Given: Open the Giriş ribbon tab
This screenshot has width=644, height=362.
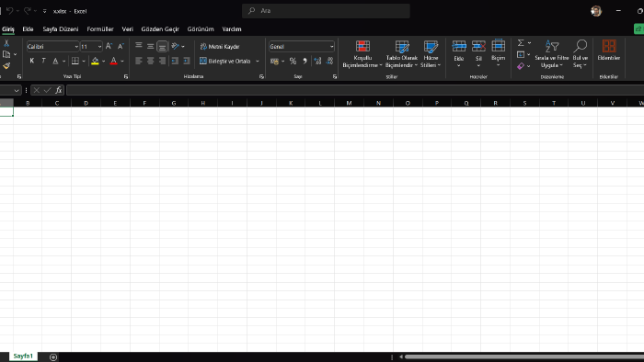Looking at the screenshot, I should point(7,29).
